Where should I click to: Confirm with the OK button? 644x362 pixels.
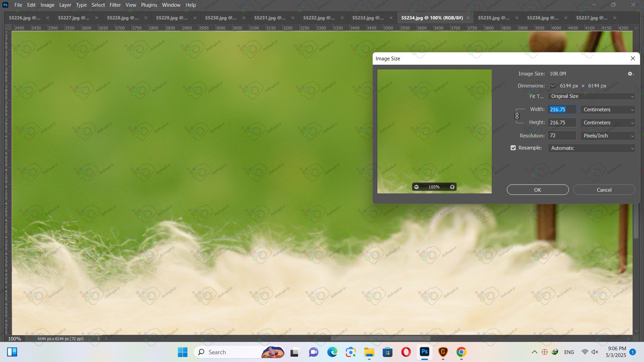pyautogui.click(x=538, y=190)
